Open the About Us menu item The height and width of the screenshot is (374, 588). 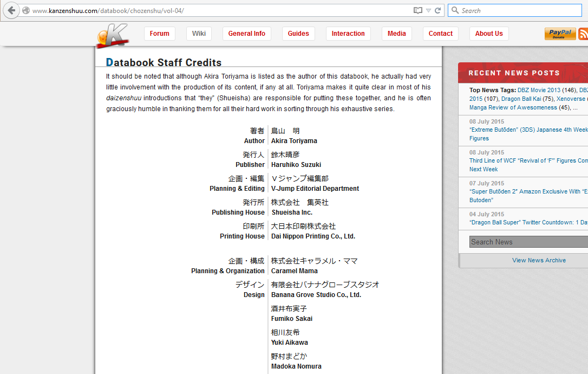(489, 34)
